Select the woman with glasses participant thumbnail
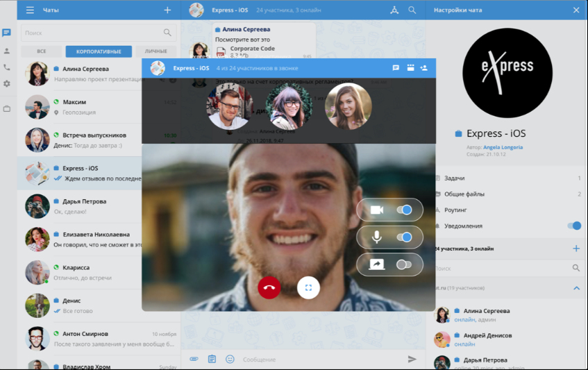 [289, 106]
